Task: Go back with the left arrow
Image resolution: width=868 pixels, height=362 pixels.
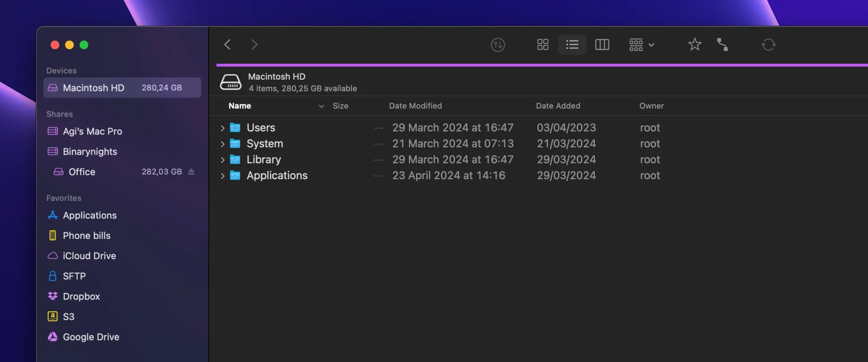Action: pos(227,44)
